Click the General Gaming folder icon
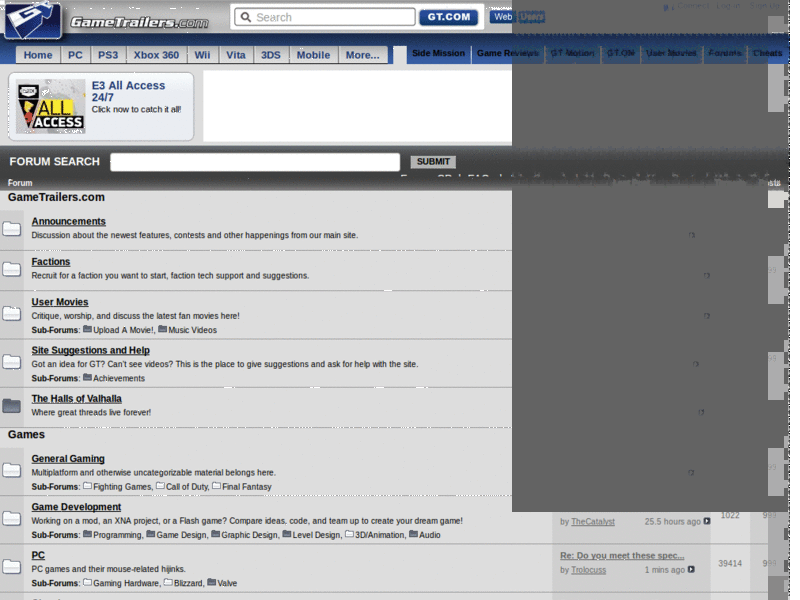Image resolution: width=800 pixels, height=600 pixels. [11, 470]
